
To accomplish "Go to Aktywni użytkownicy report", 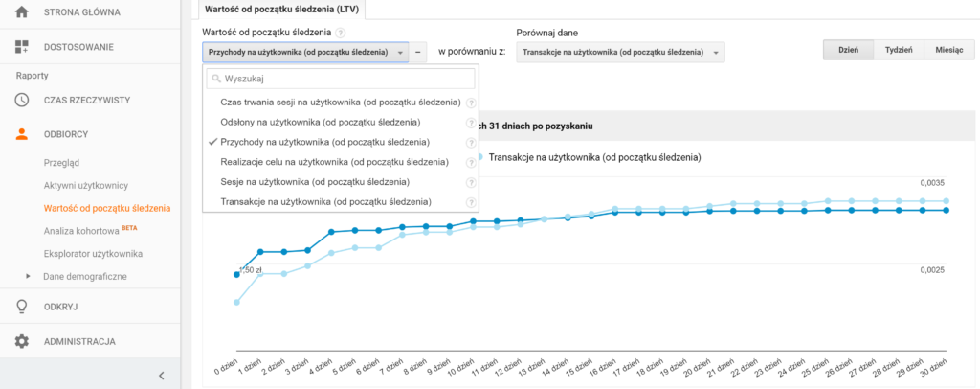I will click(x=85, y=185).
